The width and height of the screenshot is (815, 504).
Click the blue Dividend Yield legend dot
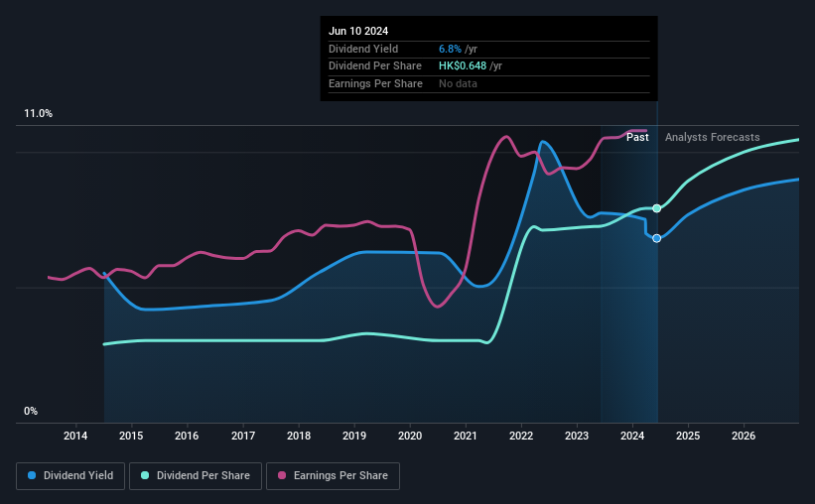(32, 475)
